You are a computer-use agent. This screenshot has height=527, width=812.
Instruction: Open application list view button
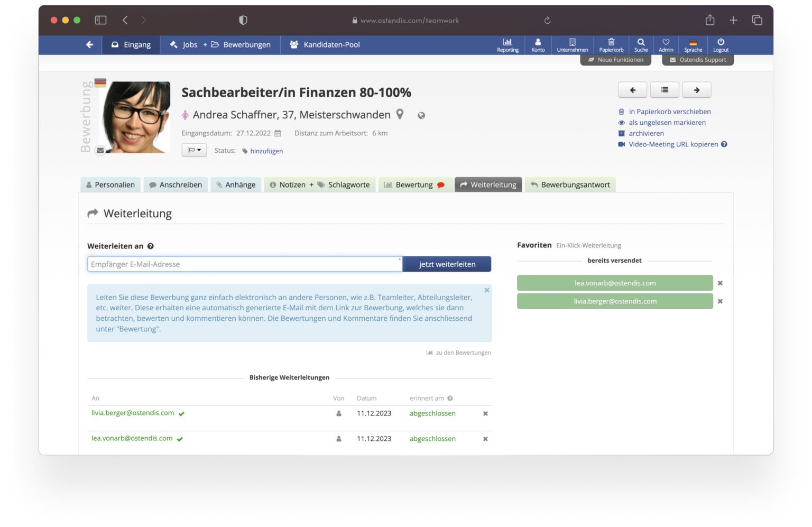click(x=665, y=90)
